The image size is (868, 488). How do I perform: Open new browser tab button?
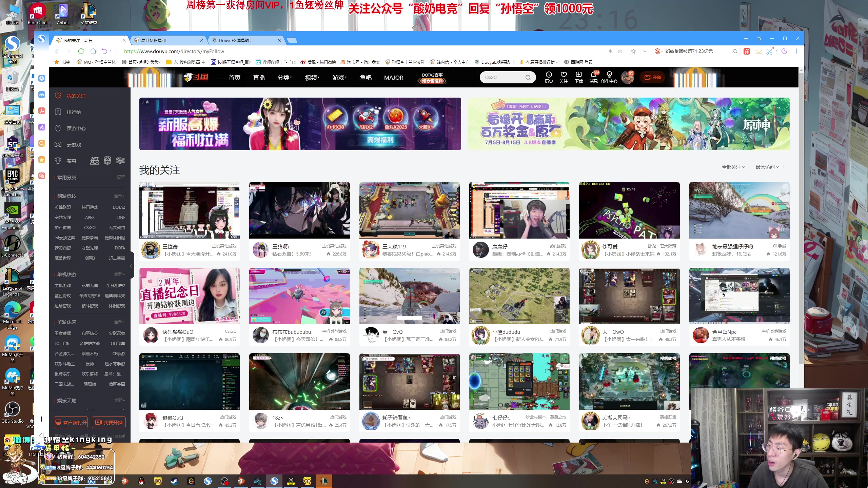pyautogui.click(x=292, y=40)
